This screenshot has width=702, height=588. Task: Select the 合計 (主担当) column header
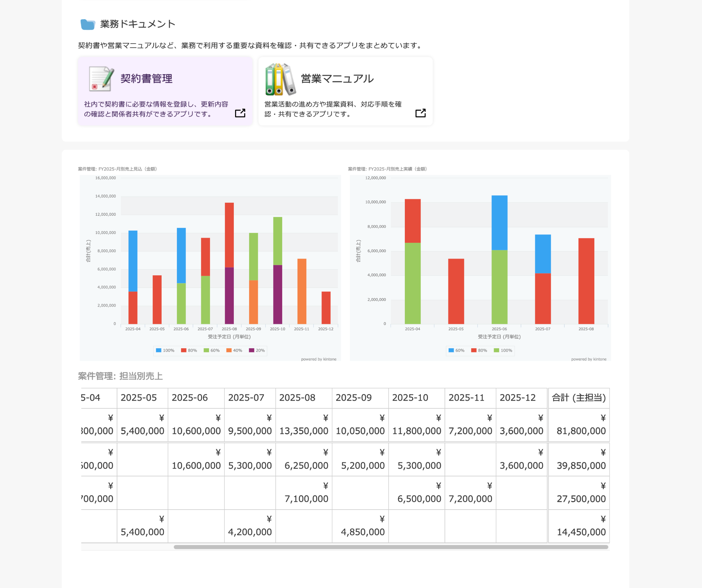[x=579, y=398]
